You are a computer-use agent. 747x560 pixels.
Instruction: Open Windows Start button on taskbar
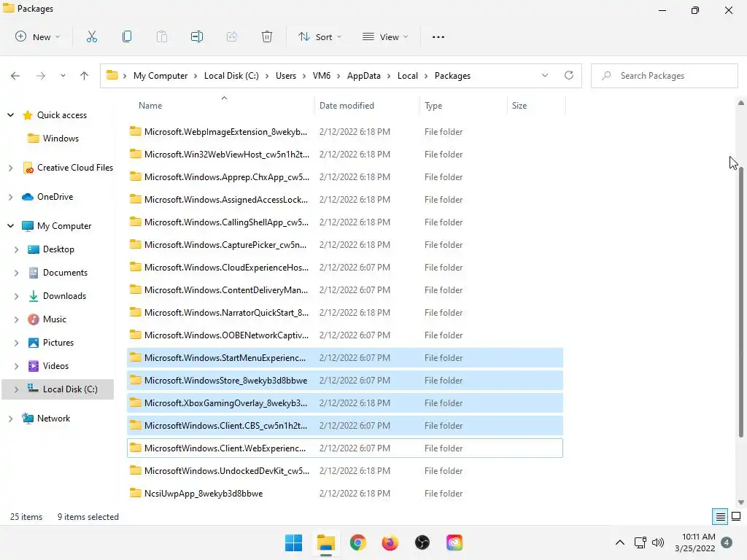pyautogui.click(x=293, y=542)
